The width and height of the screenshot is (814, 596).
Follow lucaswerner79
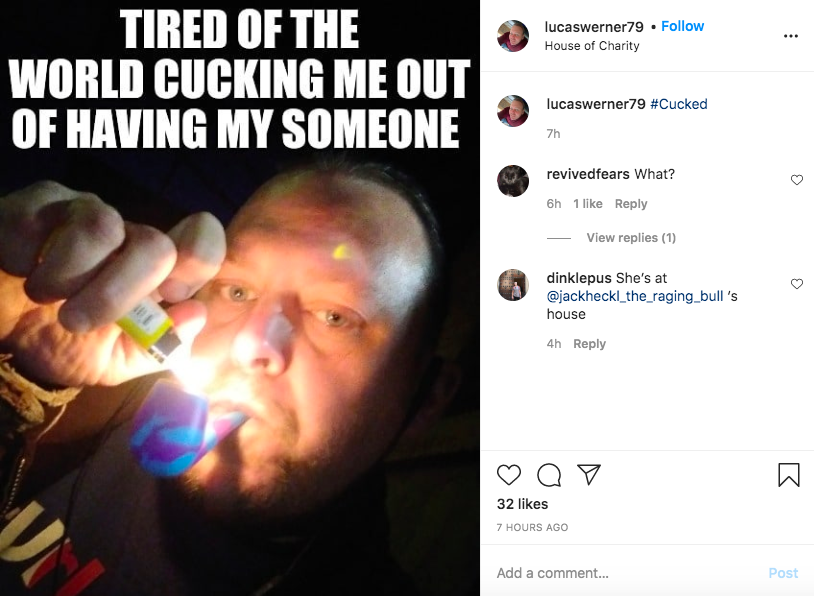point(682,26)
